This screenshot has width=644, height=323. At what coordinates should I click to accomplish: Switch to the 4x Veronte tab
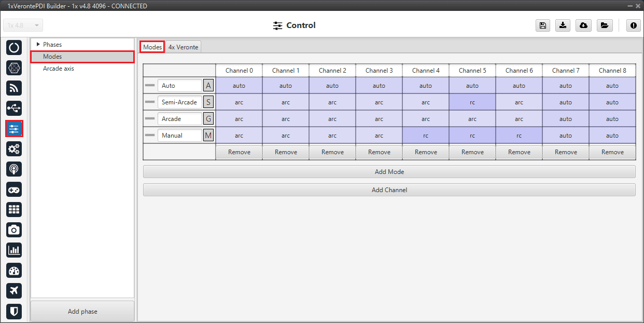click(183, 47)
